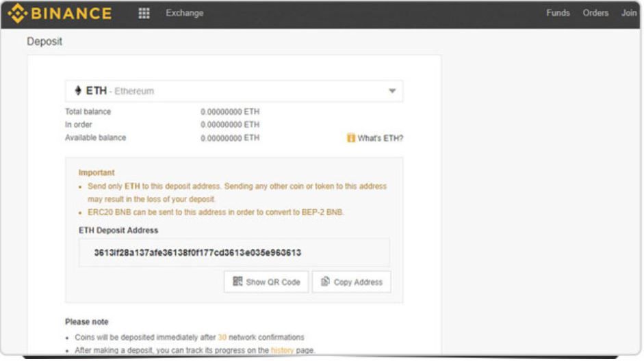Expand the ETH coin selector dropdown
644x361 pixels.
233,91
